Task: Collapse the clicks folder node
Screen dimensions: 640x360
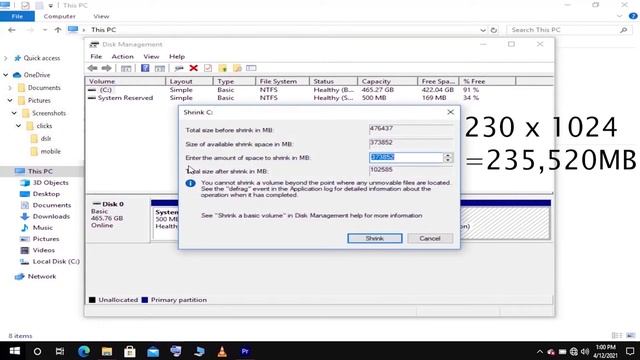Action: point(18,126)
